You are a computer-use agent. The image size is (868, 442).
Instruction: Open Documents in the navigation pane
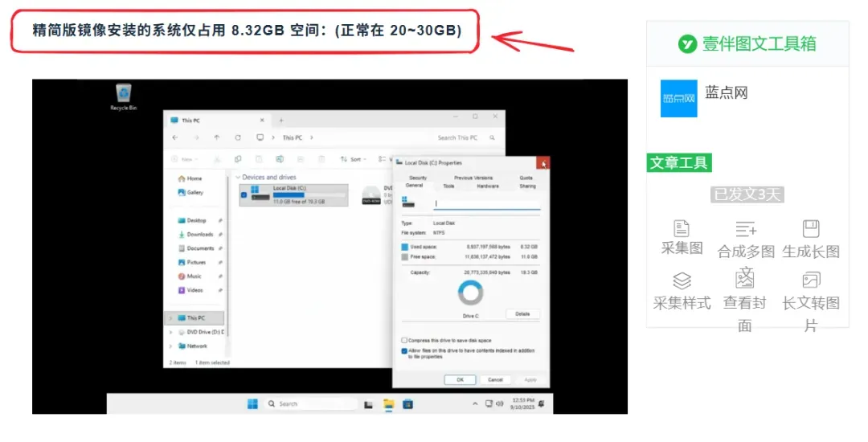coord(197,248)
